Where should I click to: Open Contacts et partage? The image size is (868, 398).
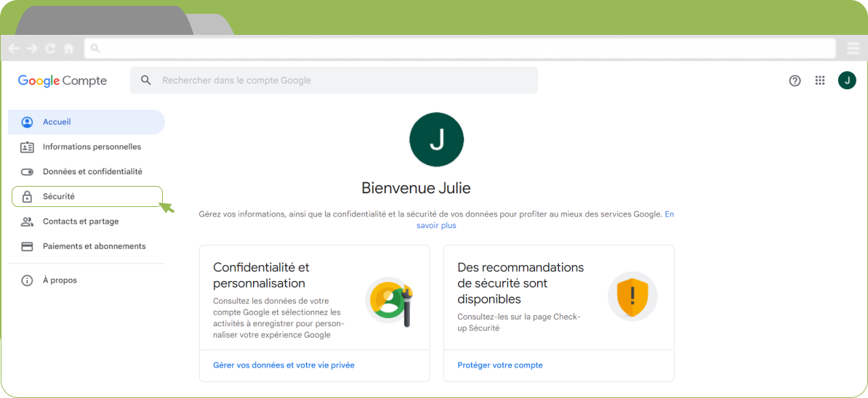(x=87, y=222)
